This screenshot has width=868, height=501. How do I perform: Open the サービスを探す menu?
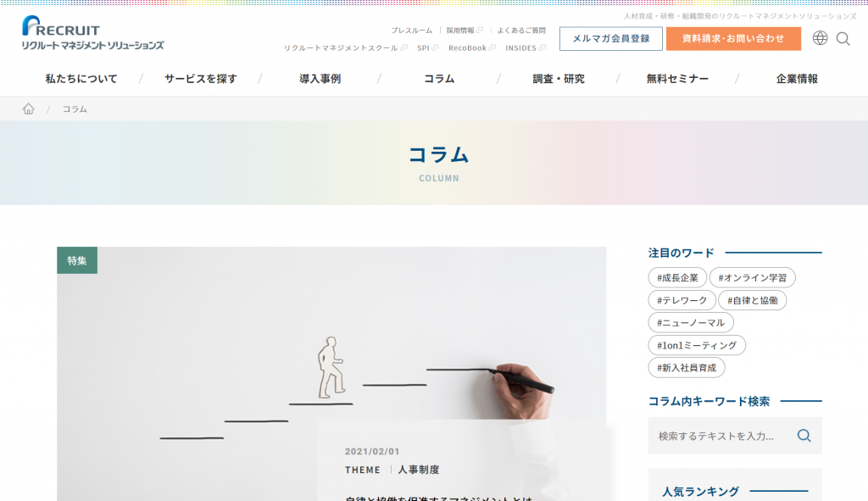(200, 79)
